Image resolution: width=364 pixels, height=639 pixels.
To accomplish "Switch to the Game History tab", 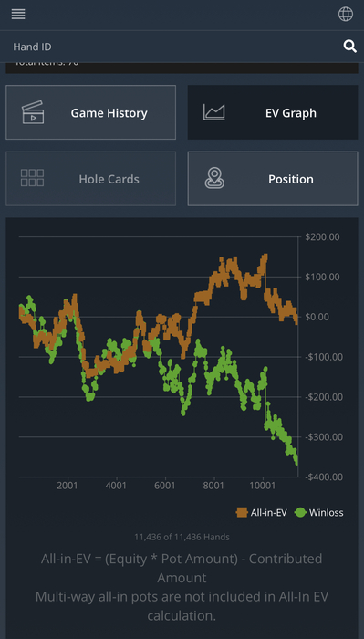I will pos(91,112).
